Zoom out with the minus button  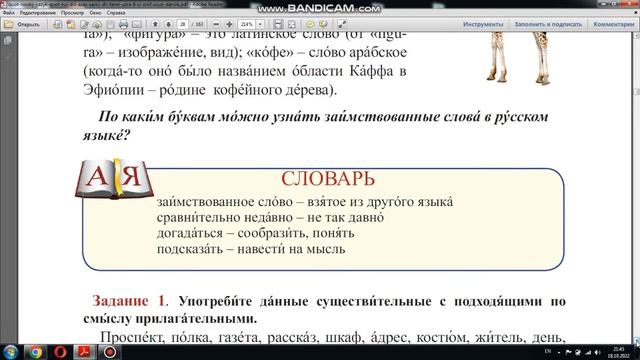pos(216,24)
